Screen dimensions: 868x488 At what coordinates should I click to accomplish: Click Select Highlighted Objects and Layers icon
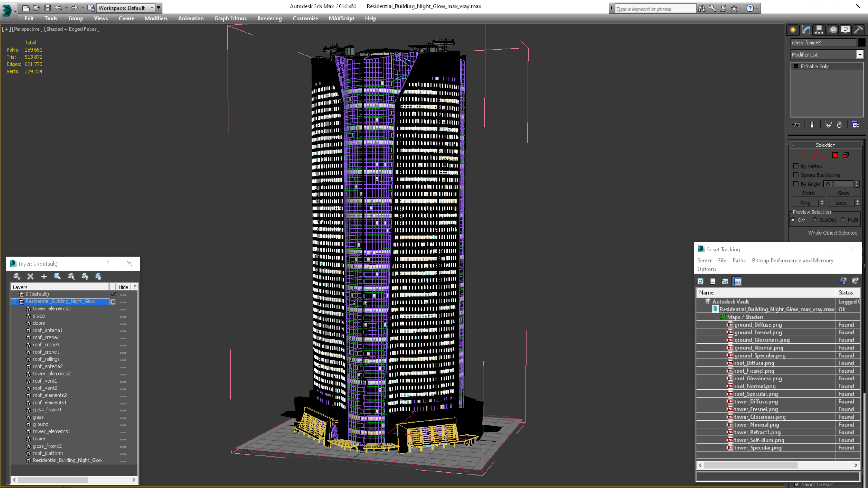[57, 277]
